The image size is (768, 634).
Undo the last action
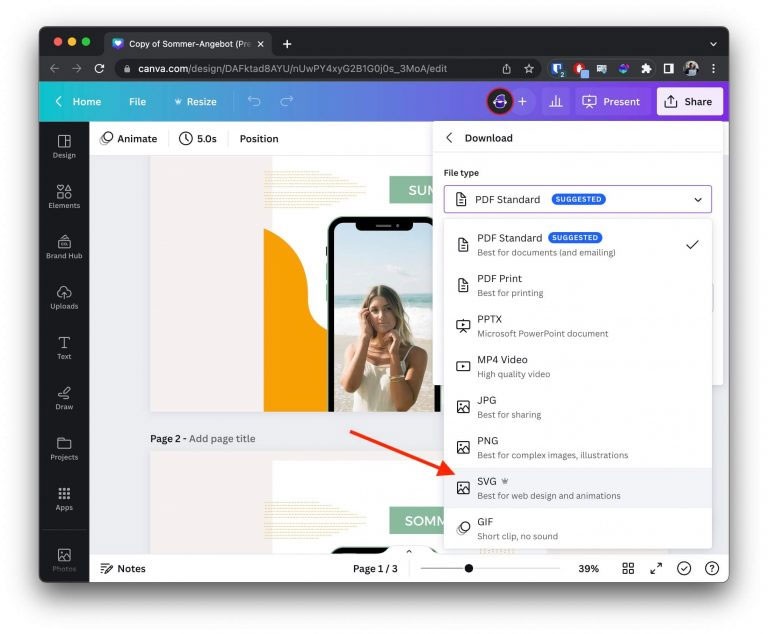coord(254,101)
